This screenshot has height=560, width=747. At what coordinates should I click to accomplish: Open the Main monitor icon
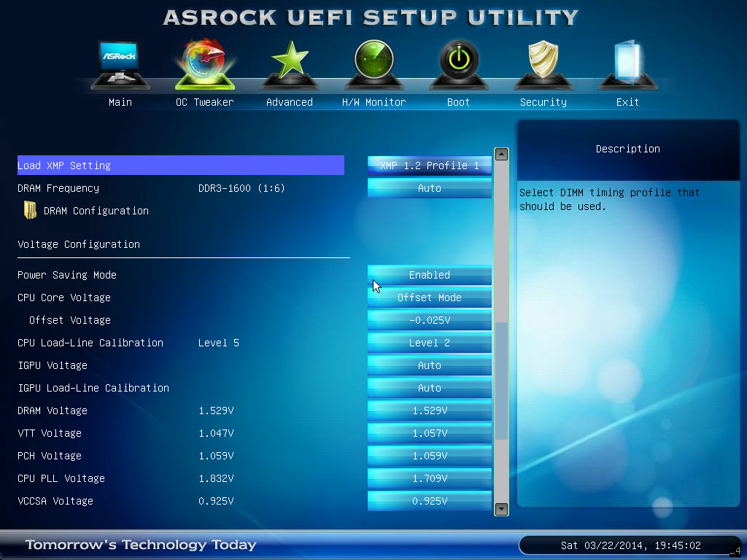tap(120, 65)
